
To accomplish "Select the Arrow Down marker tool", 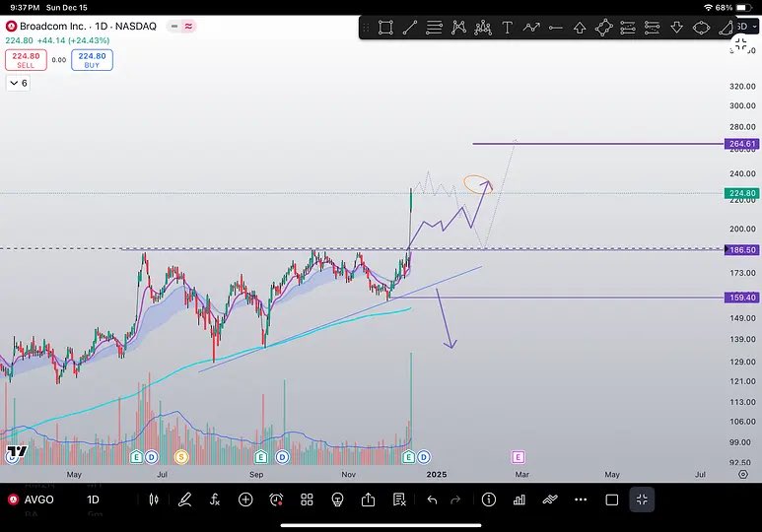I will click(676, 28).
